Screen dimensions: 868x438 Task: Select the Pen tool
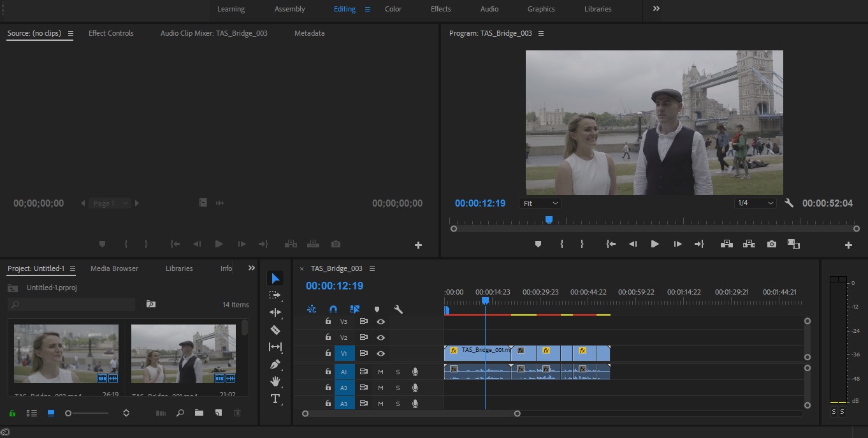tap(275, 364)
